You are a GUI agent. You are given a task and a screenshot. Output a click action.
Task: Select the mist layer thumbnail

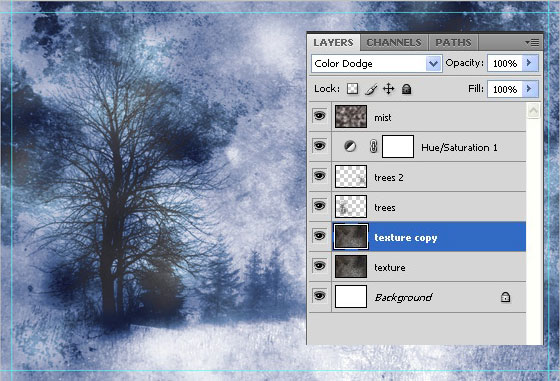351,116
